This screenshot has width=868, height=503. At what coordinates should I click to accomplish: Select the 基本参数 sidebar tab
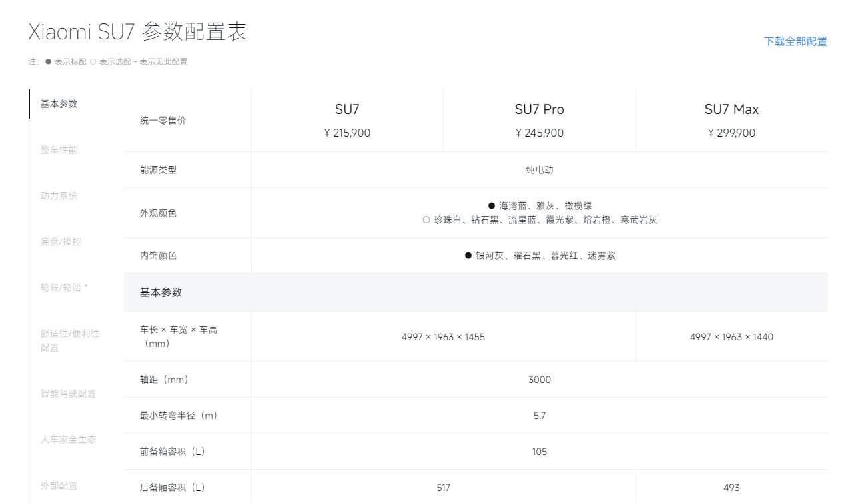point(59,103)
